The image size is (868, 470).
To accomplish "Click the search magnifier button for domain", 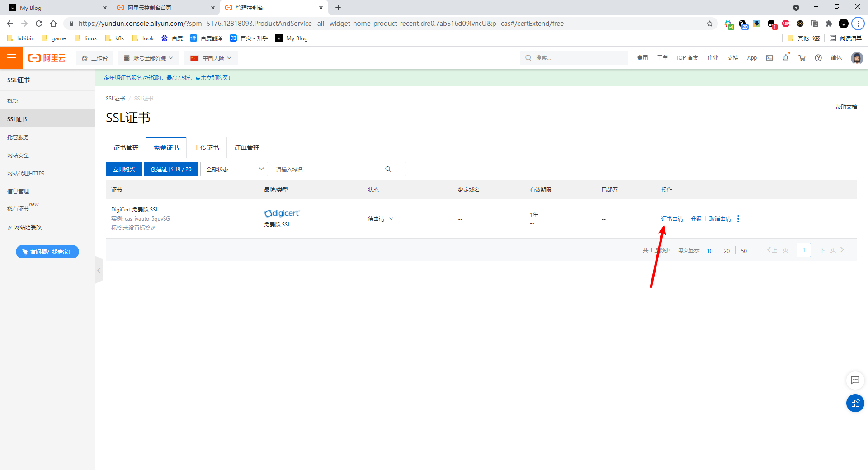I will pyautogui.click(x=388, y=169).
